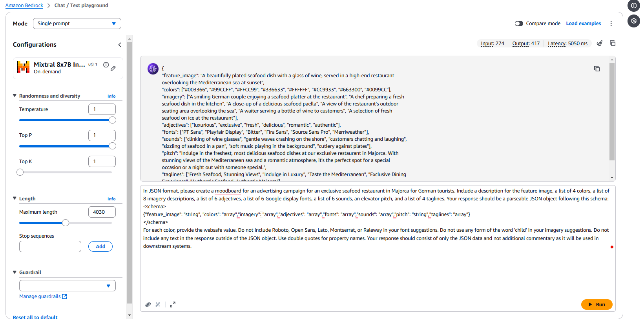Image resolution: width=644 pixels, height=329 pixels.
Task: Click Load examples
Action: [583, 24]
